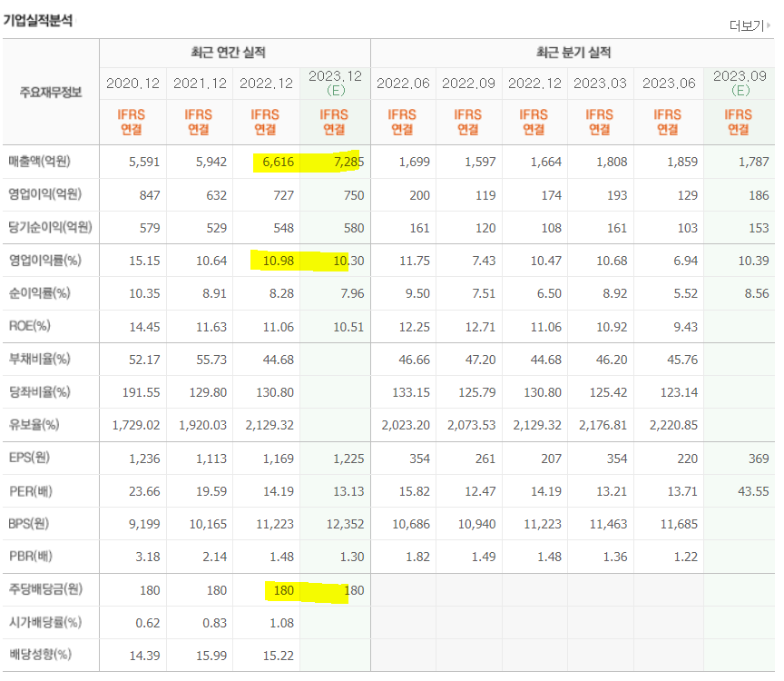784x681 pixels.
Task: Click the operating profit estimate 750
Action: tap(354, 195)
